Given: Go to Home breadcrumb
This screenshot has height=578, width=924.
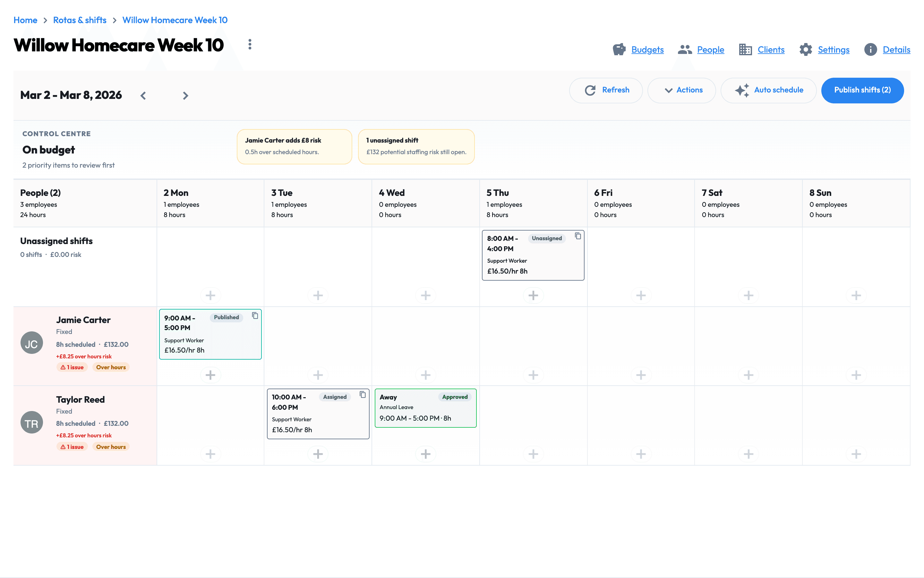Looking at the screenshot, I should pos(25,20).
